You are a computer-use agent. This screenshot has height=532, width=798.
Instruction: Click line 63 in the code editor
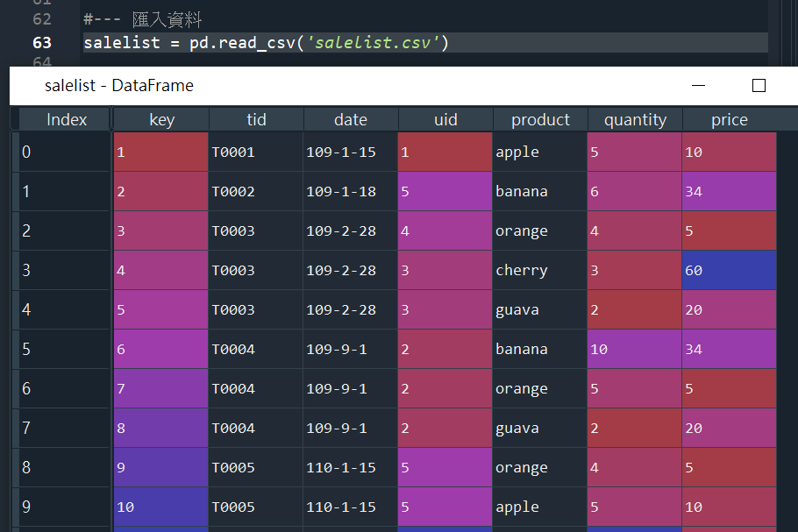point(263,41)
